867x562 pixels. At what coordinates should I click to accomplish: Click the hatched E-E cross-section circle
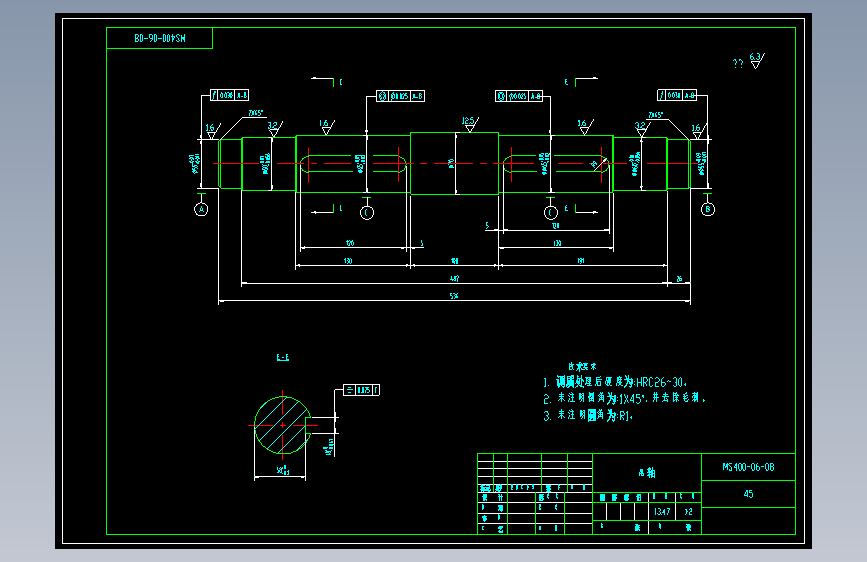pyautogui.click(x=283, y=425)
